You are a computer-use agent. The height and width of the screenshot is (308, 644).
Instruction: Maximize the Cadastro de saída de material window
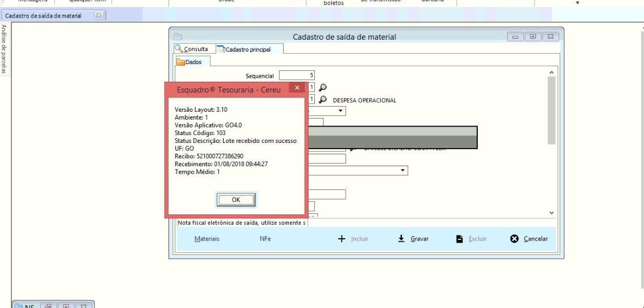(533, 36)
